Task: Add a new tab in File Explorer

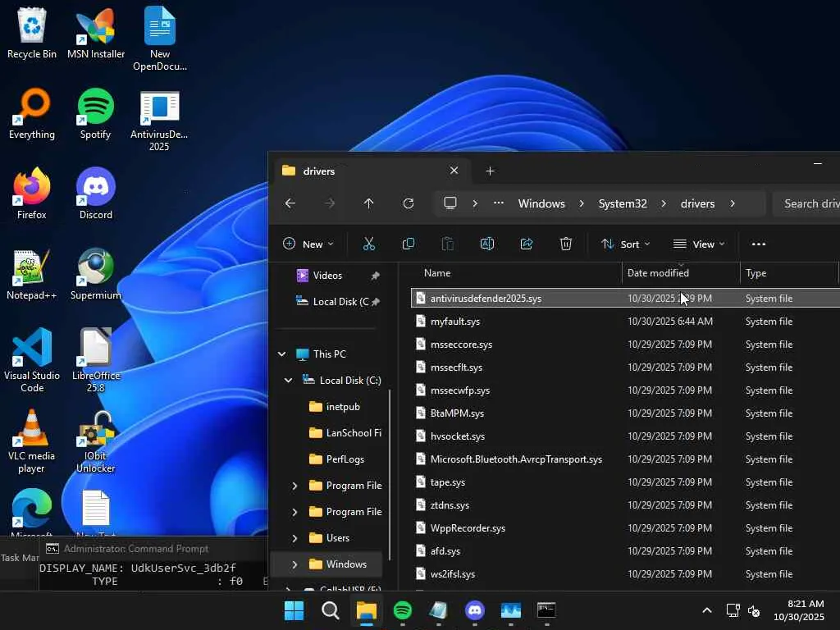Action: (x=490, y=171)
